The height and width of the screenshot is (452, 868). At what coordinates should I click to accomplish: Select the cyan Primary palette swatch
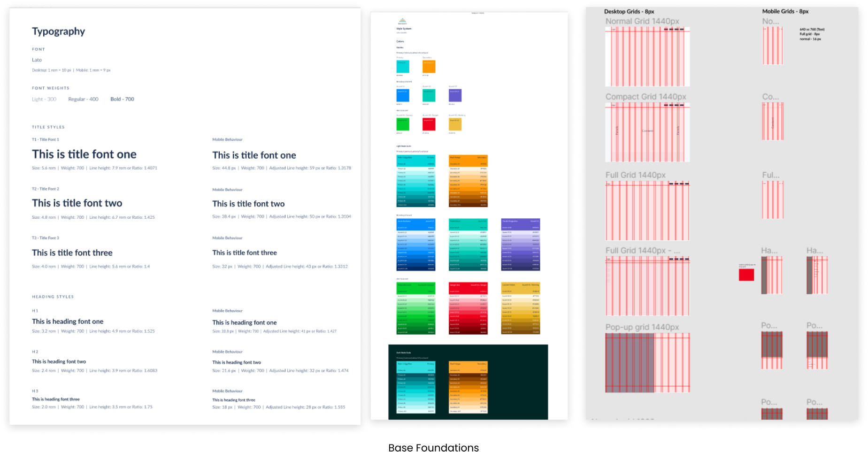[x=403, y=67]
